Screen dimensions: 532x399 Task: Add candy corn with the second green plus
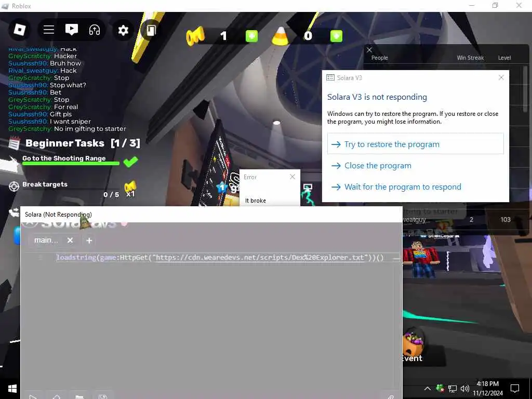[336, 36]
